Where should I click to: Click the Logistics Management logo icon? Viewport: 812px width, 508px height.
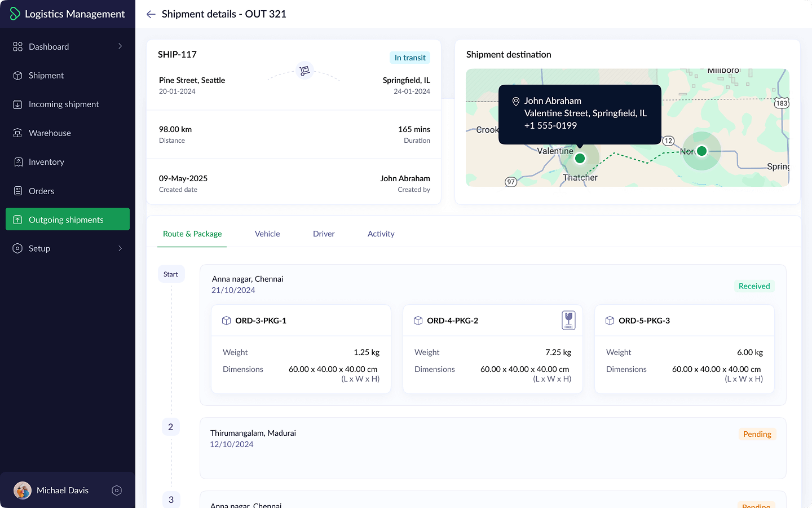click(x=15, y=14)
